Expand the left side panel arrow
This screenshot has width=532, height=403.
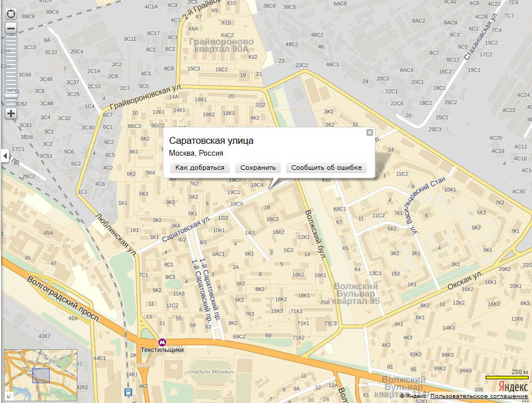point(5,155)
